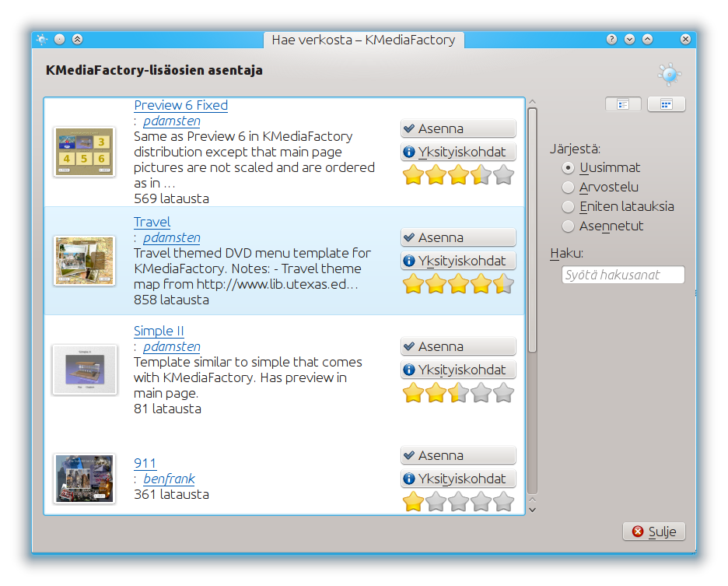Click the info icon on Travel's Yksityiskohdat button
728x586 pixels.
pyautogui.click(x=409, y=261)
